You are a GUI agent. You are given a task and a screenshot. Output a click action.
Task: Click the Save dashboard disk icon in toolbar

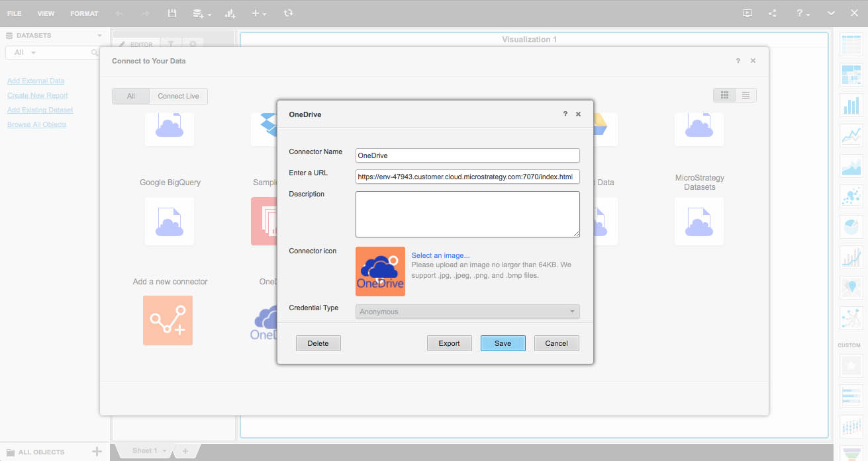pos(172,13)
